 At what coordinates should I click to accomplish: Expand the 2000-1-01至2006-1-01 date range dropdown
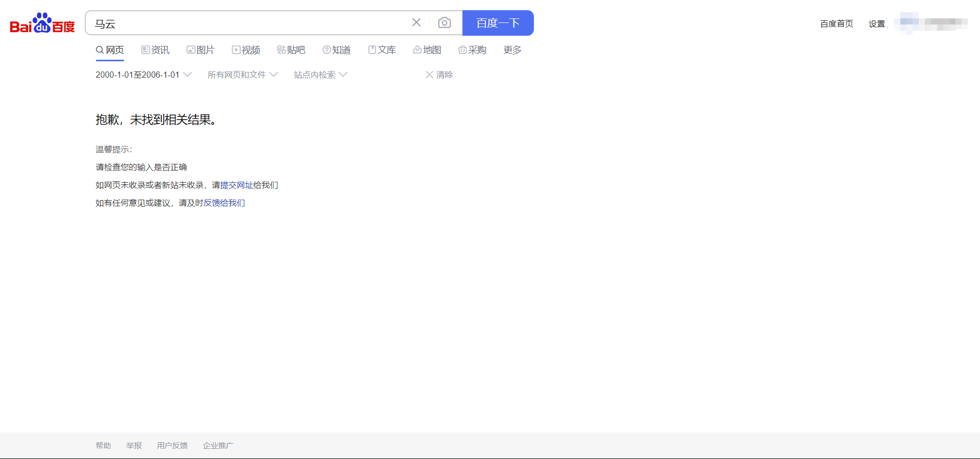pyautogui.click(x=143, y=75)
